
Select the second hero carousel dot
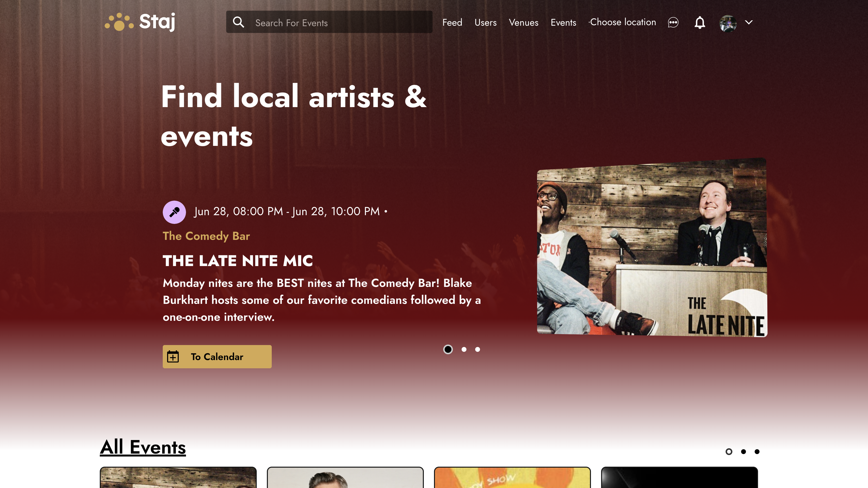pos(464,349)
